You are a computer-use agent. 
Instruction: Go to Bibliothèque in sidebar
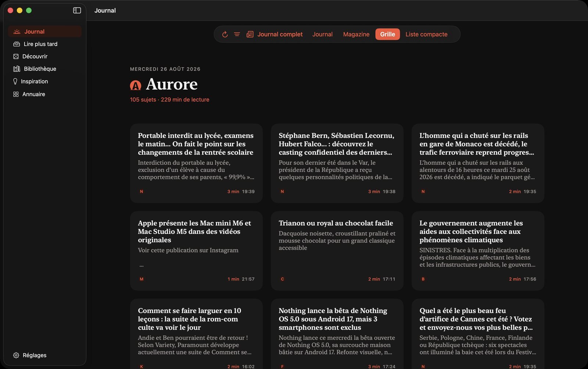click(45, 69)
